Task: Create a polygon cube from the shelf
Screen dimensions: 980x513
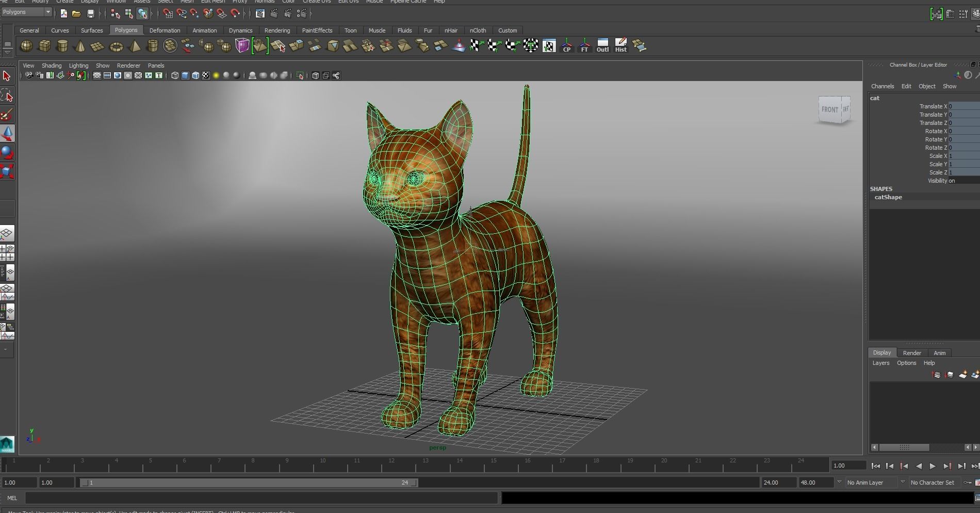Action: click(45, 46)
